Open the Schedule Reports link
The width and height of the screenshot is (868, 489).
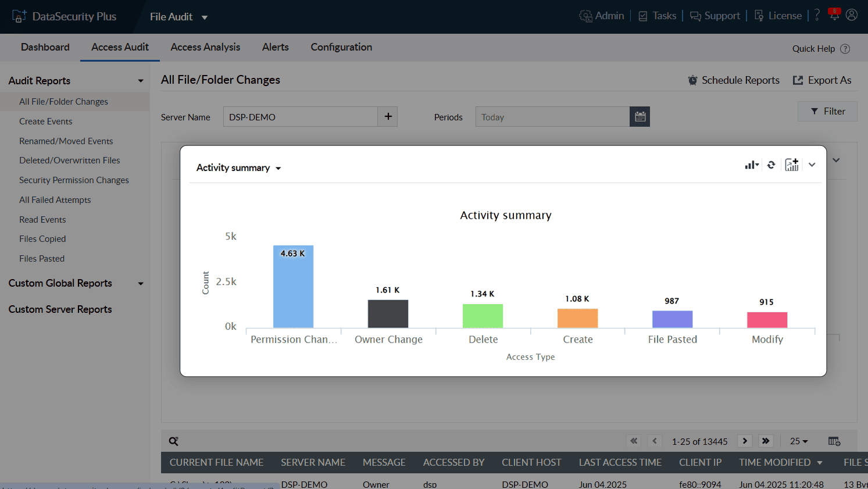(741, 80)
